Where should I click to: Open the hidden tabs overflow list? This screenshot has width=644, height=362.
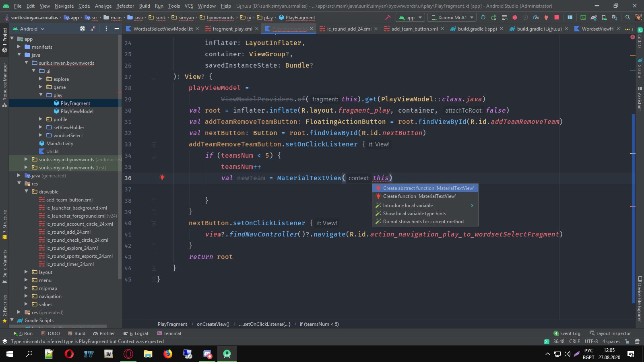point(629,29)
